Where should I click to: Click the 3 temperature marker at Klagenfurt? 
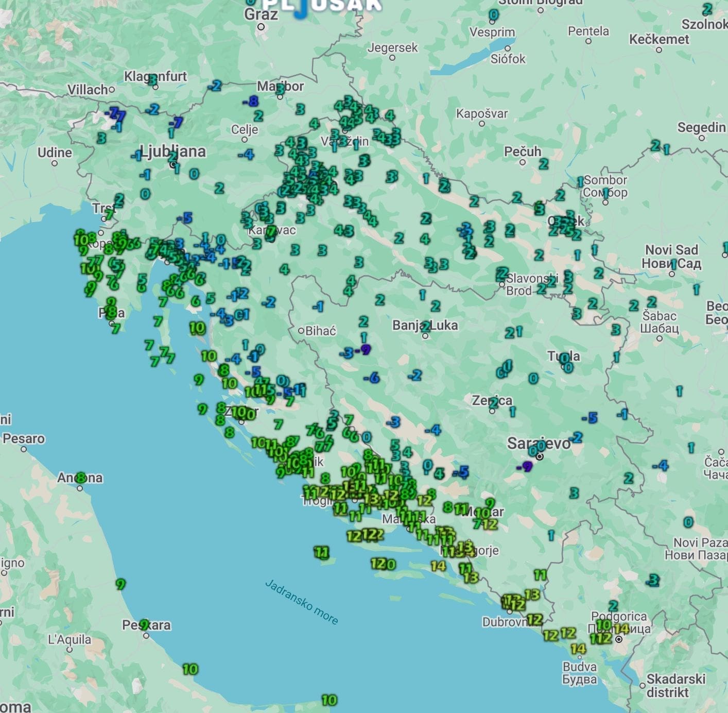[152, 79]
